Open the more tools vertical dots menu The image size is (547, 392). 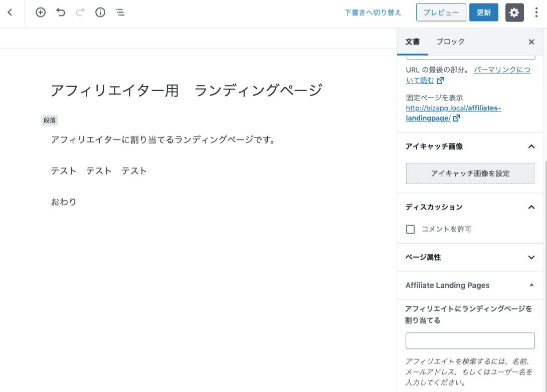[x=536, y=13]
